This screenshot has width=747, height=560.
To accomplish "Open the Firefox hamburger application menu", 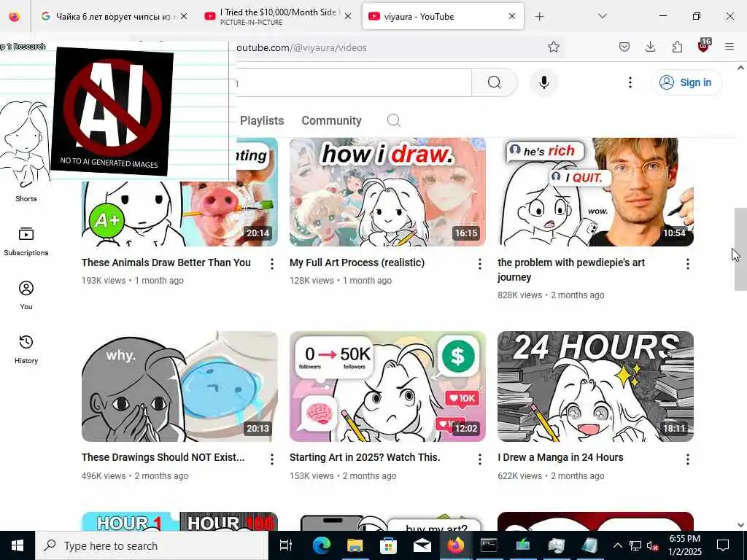I will [729, 47].
